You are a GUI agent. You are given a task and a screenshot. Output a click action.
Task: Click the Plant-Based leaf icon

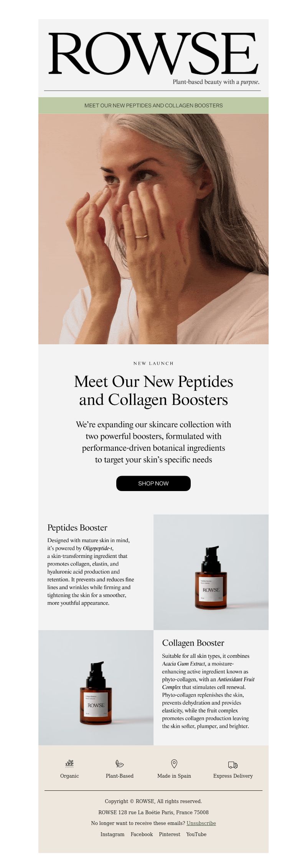(x=120, y=763)
